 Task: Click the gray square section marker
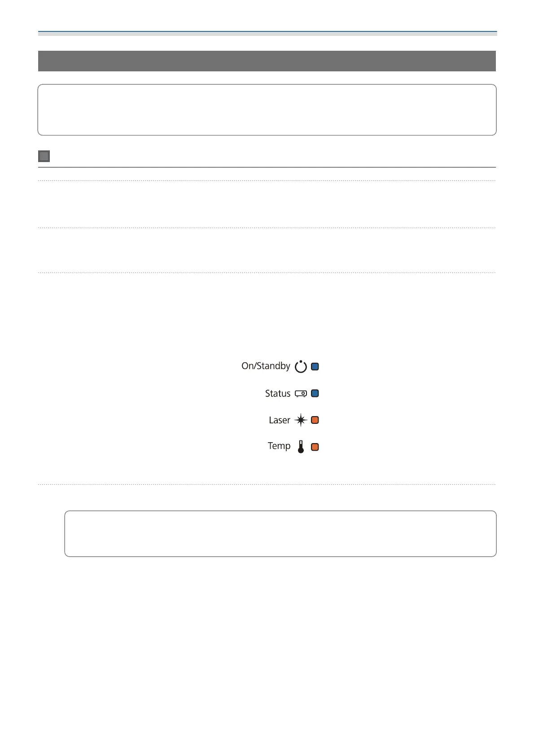click(44, 156)
